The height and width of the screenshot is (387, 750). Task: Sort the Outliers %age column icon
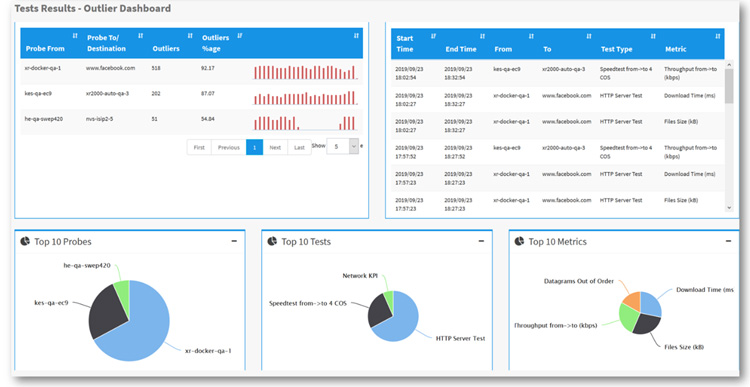coord(240,36)
